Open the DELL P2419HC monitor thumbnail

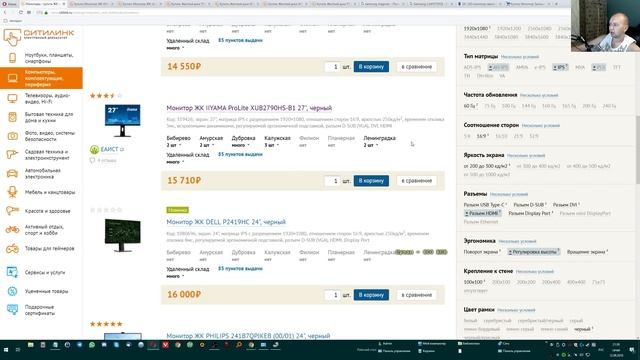[122, 235]
